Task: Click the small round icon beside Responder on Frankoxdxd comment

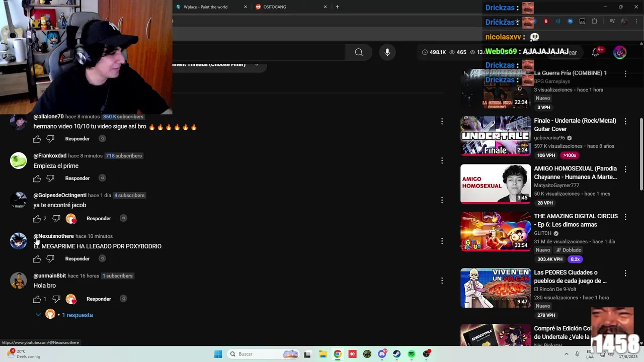Action: pyautogui.click(x=102, y=178)
